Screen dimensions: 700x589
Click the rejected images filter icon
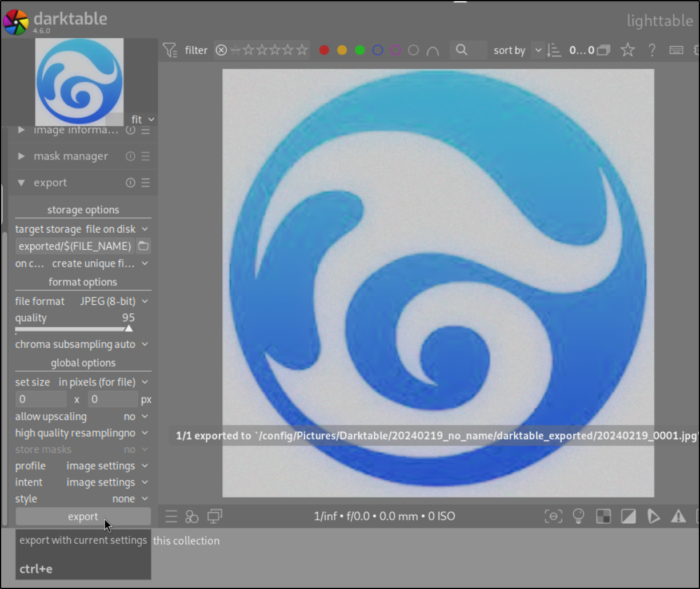coord(221,50)
